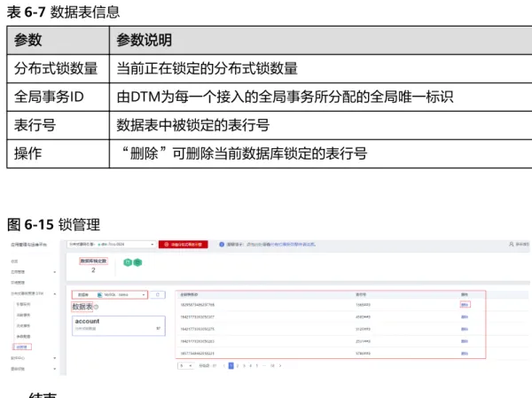Click the count value 2 under 数据库锁定数
532x398 pixels.
(93, 270)
